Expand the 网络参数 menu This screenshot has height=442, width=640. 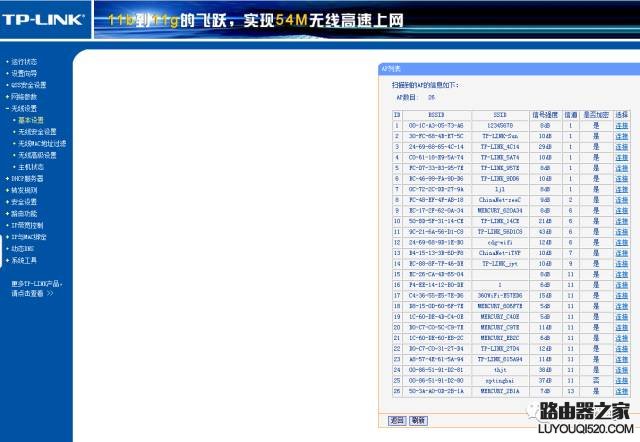tap(24, 97)
